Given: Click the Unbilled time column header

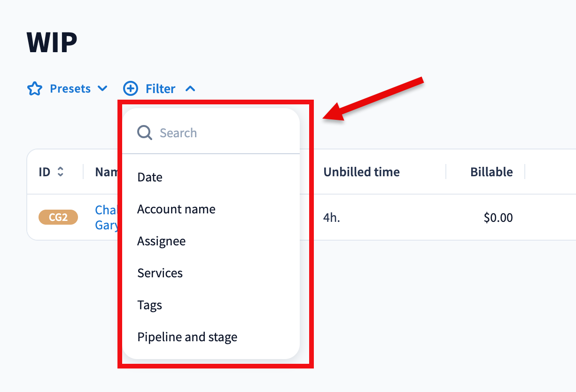Looking at the screenshot, I should coord(361,172).
